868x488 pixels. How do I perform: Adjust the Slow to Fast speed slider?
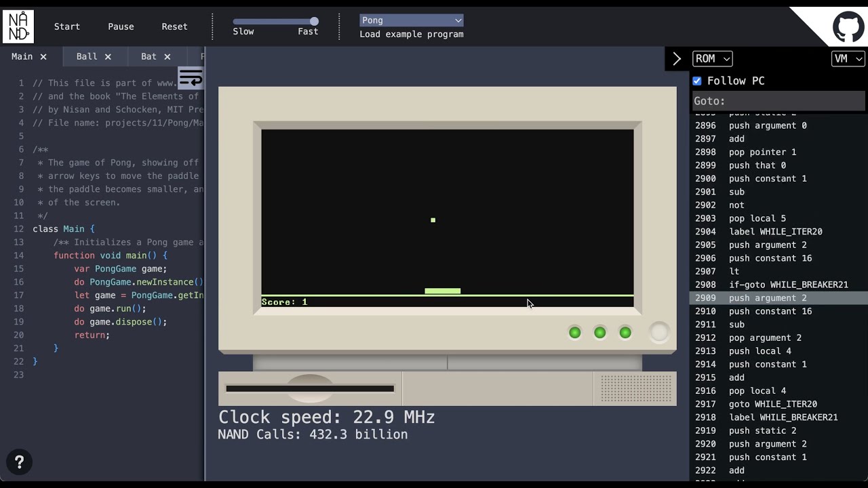click(275, 22)
